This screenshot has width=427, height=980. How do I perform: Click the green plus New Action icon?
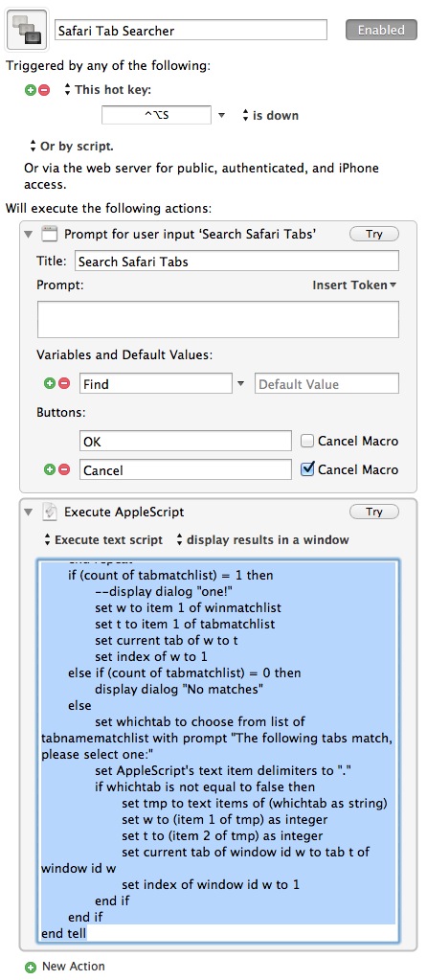pos(31,967)
